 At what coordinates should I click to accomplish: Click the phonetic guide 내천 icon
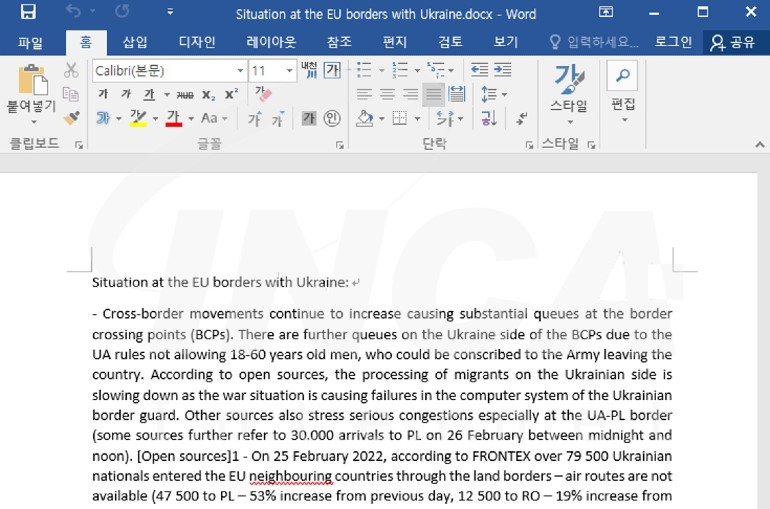pos(309,70)
